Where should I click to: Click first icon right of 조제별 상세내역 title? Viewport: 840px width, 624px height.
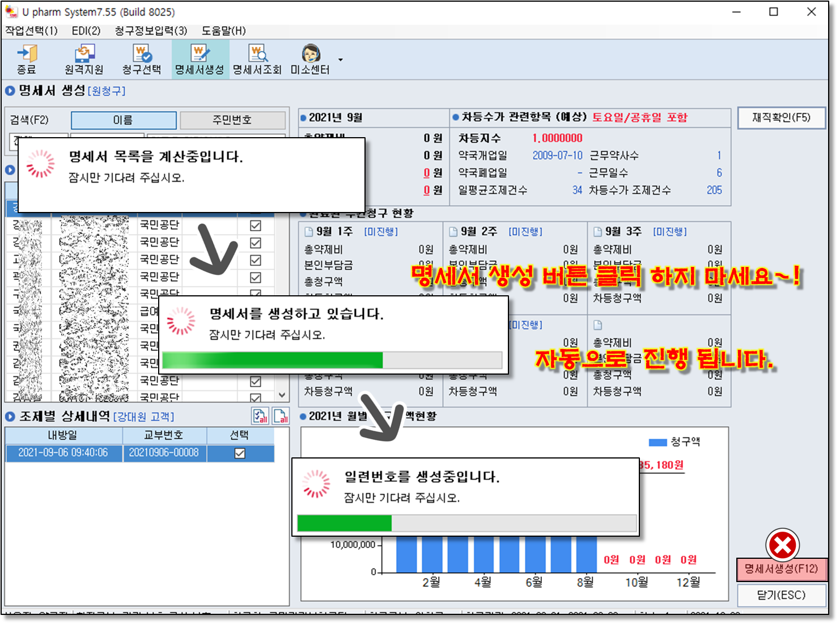[260, 417]
